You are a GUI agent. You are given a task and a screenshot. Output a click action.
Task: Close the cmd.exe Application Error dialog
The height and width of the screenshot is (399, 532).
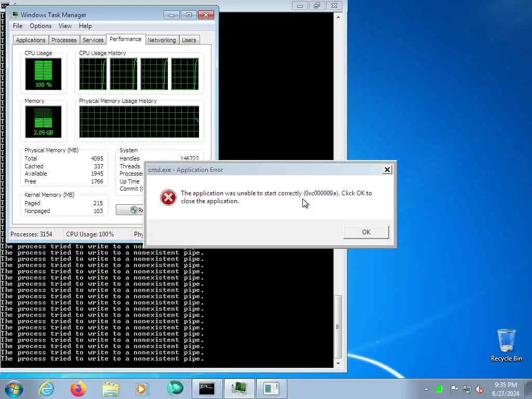pyautogui.click(x=387, y=170)
